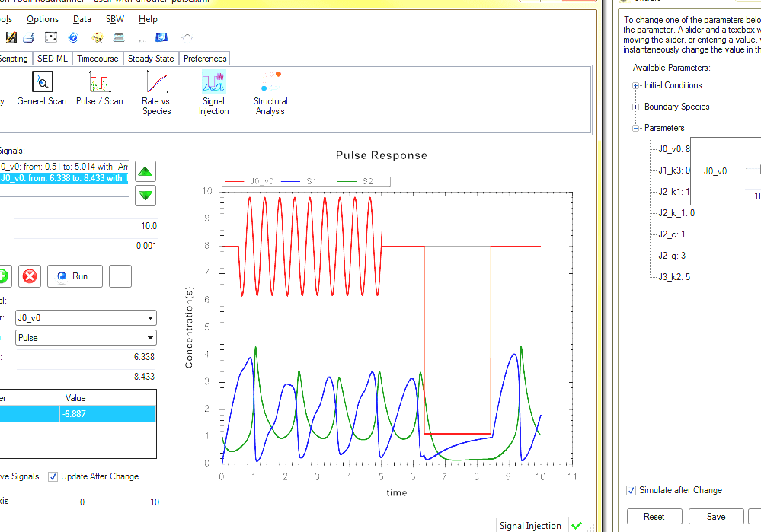Move the selected signal up with green arrow
The image size is (761, 532).
pyautogui.click(x=144, y=170)
